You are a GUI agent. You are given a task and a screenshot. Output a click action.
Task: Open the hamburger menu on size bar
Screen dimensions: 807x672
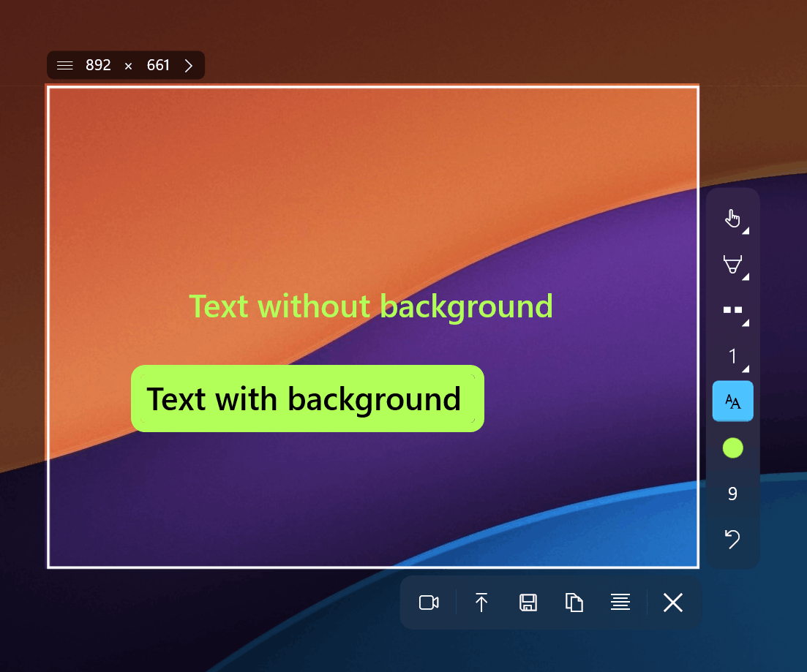64,65
